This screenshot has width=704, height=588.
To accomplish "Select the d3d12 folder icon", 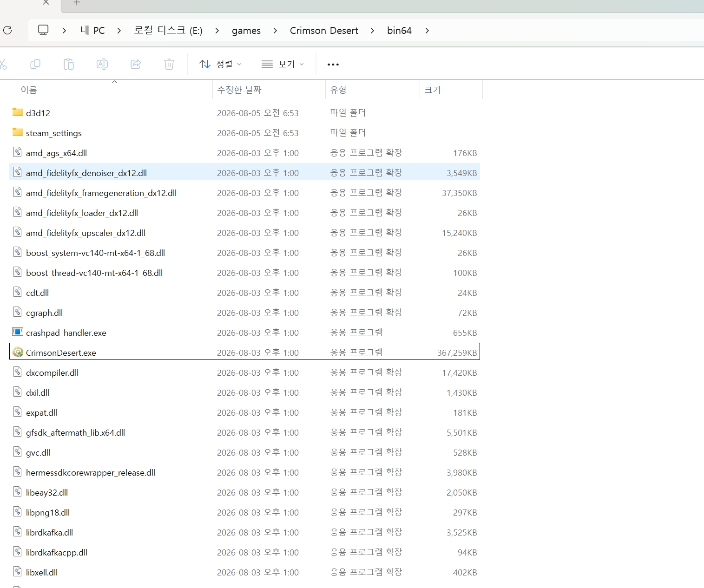I will click(18, 112).
